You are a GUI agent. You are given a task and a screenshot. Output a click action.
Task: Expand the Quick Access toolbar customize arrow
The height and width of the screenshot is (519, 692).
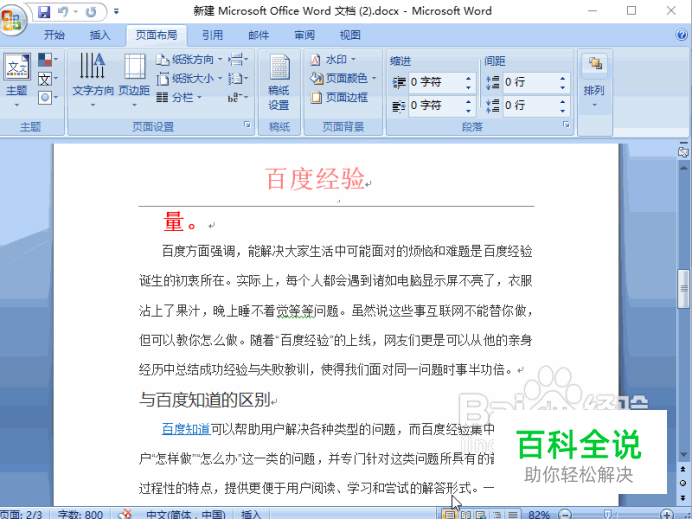pos(117,11)
